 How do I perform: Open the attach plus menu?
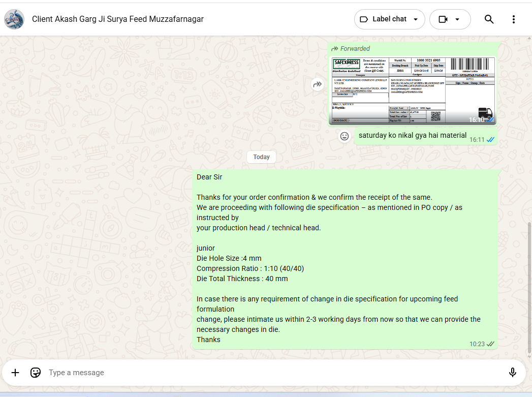15,373
